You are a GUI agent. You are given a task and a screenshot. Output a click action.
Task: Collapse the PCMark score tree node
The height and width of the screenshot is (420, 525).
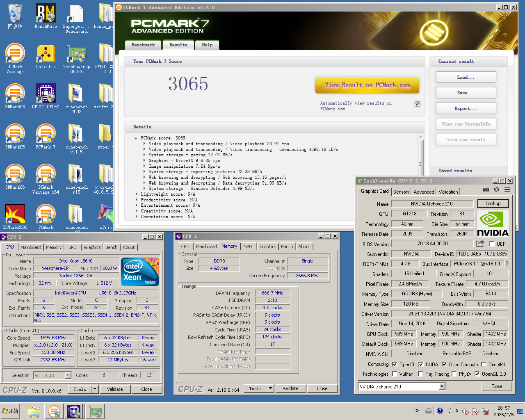coord(136,138)
